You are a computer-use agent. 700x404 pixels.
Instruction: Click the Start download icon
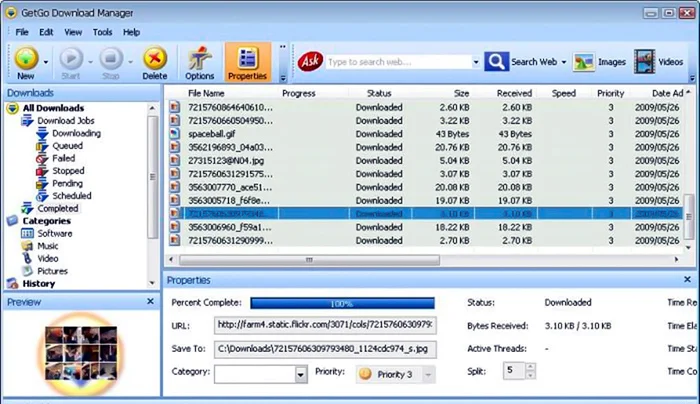(71, 58)
